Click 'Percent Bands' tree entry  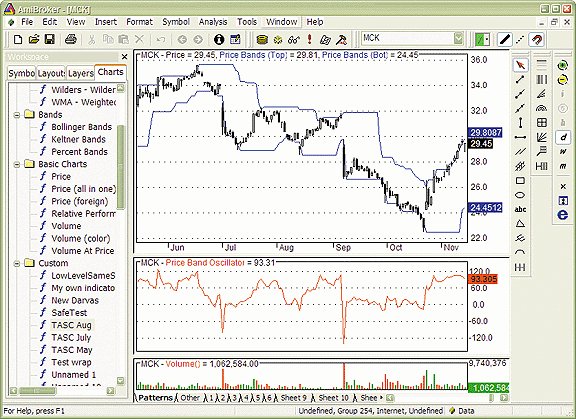tap(79, 152)
